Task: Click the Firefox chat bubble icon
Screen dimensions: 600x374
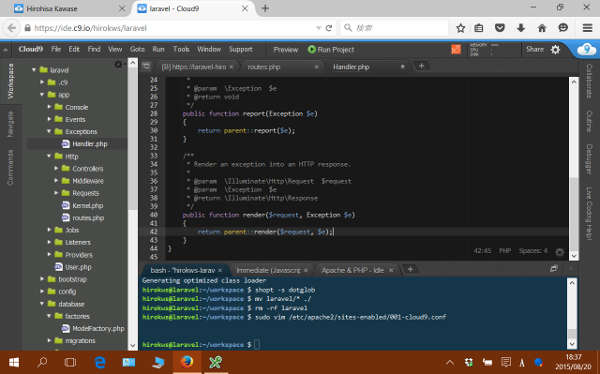Action: pyautogui.click(x=563, y=28)
